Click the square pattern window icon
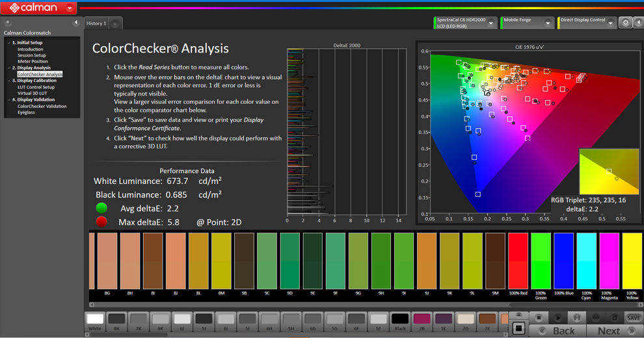Screen dimensions: 644x338 tap(518, 328)
